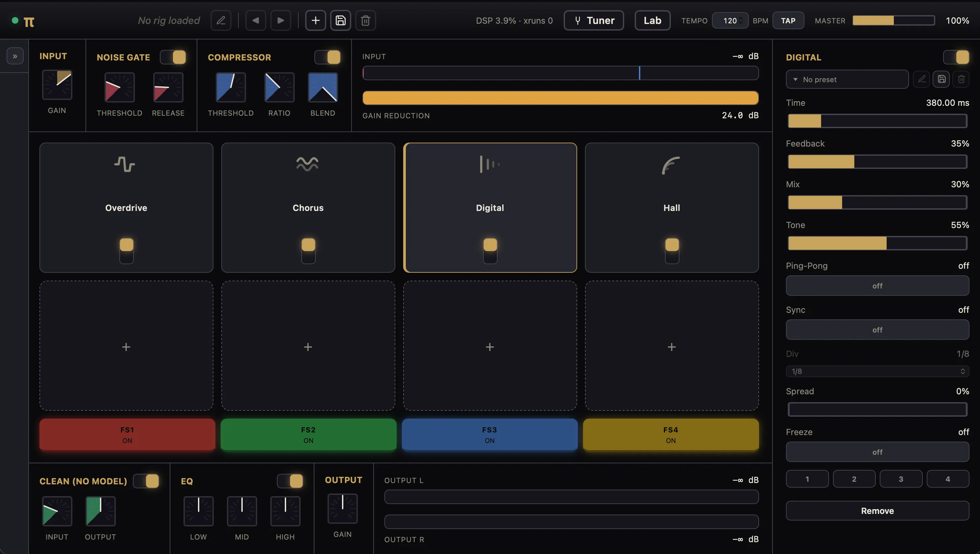
Task: Add effect in empty slot below Chorus
Action: click(x=308, y=346)
